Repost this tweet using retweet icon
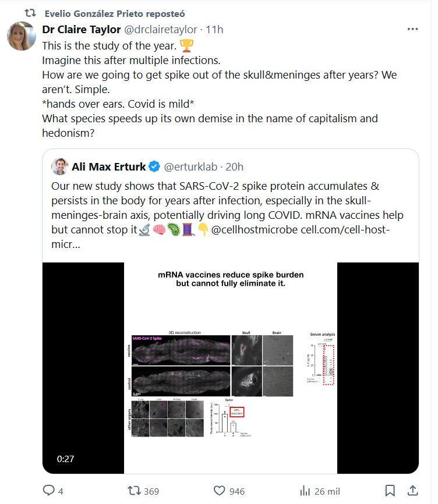This screenshot has height=504, width=438. [135, 491]
